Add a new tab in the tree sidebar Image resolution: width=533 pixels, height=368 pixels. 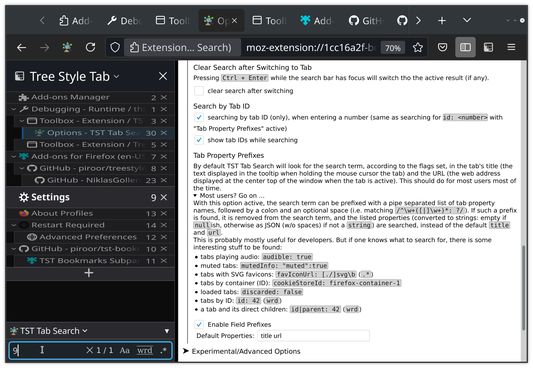pos(89,273)
